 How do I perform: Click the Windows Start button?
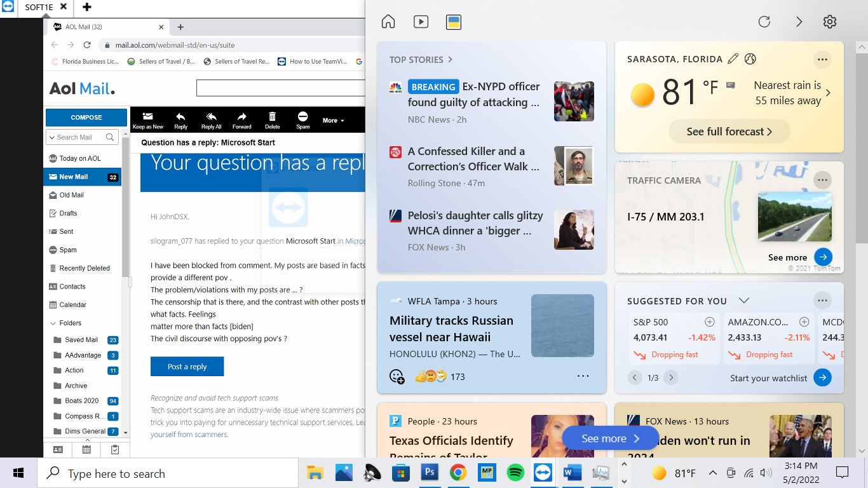click(x=18, y=473)
